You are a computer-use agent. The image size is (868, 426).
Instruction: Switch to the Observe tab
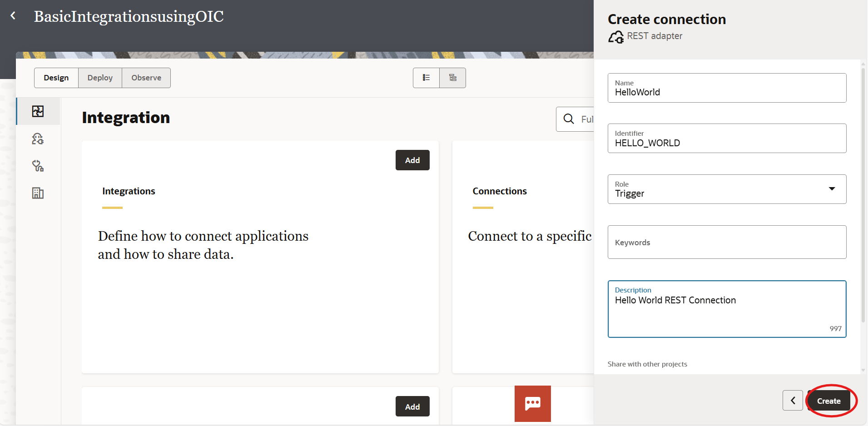click(146, 78)
